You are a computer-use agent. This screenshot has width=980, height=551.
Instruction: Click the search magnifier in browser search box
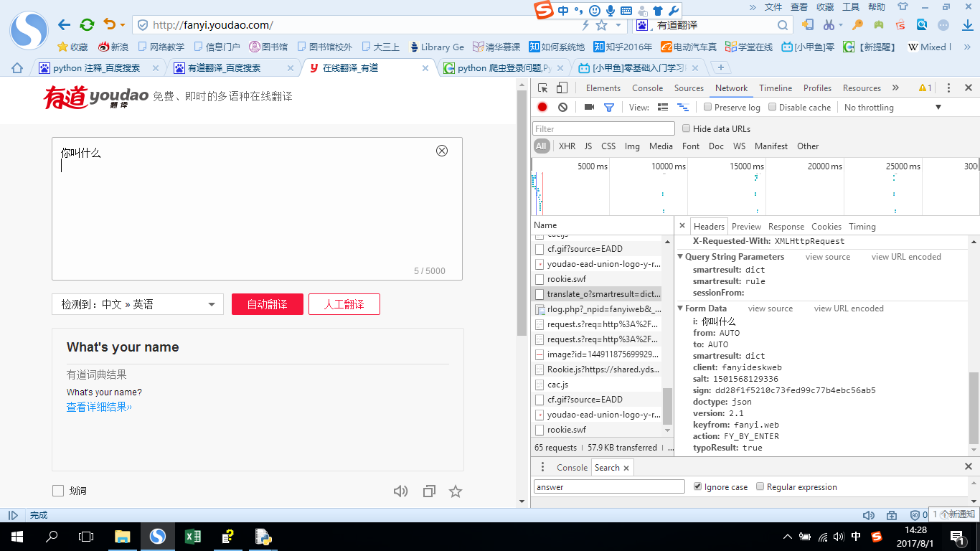pos(783,25)
